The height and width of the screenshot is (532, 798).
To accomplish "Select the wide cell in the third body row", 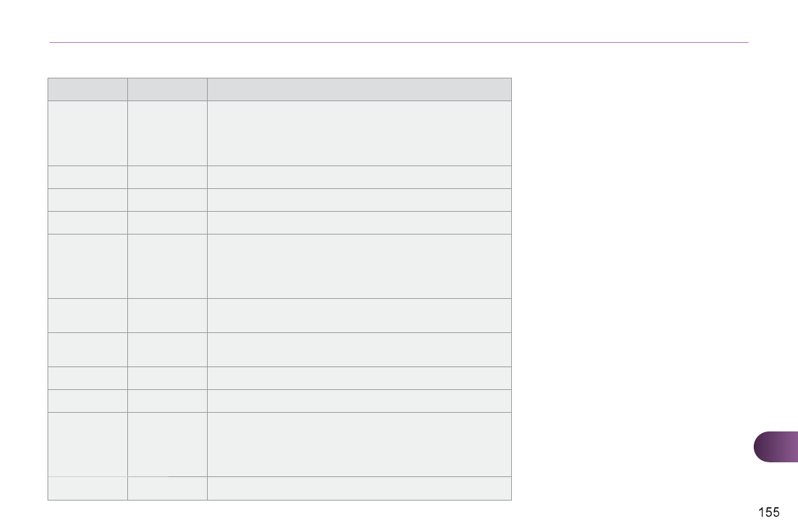I will [359, 200].
